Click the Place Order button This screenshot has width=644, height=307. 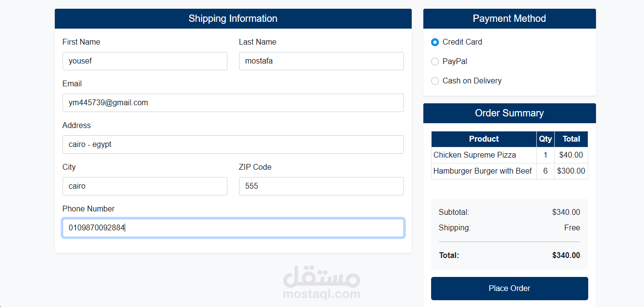tap(509, 289)
